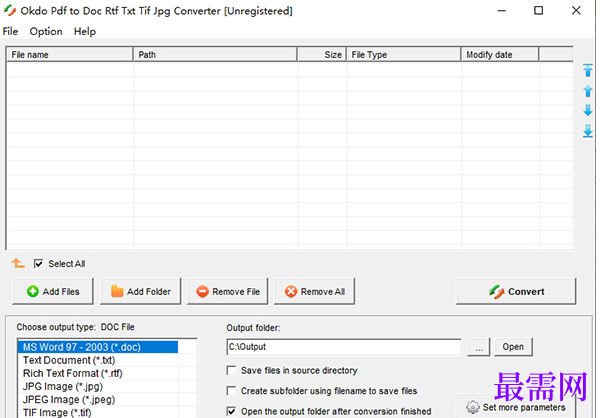Click the Remove All button
606x418 pixels.
tap(314, 291)
